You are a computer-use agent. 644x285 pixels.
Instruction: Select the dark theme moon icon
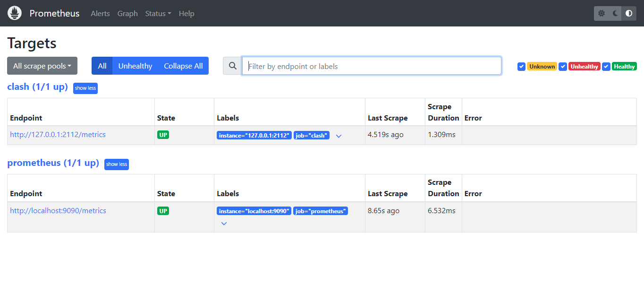(x=615, y=13)
